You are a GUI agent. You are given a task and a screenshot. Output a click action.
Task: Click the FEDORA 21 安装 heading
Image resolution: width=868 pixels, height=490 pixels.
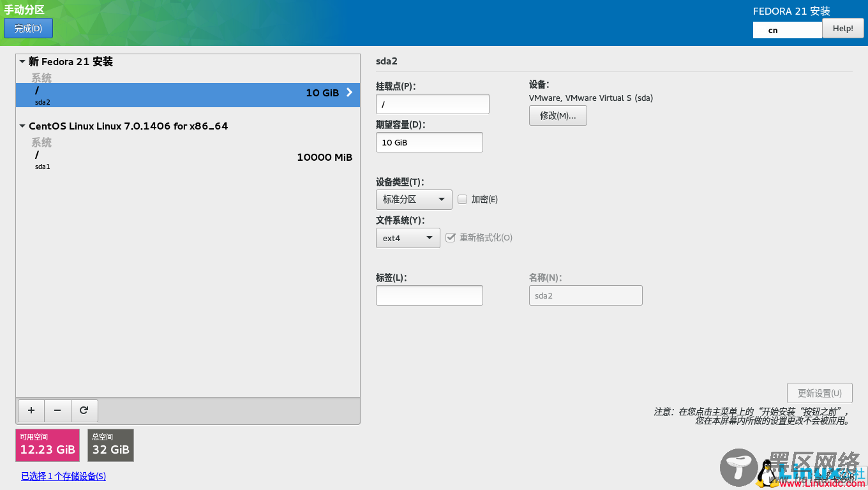(x=791, y=11)
